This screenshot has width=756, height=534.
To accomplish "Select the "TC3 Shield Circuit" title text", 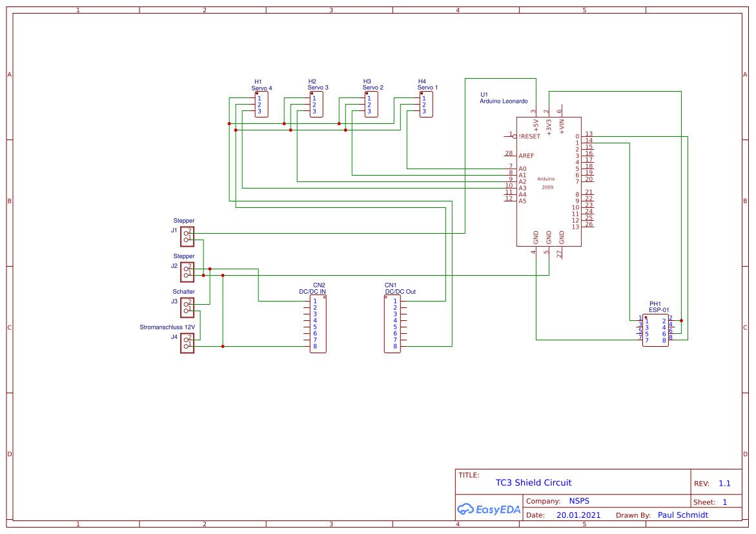I will click(x=533, y=483).
